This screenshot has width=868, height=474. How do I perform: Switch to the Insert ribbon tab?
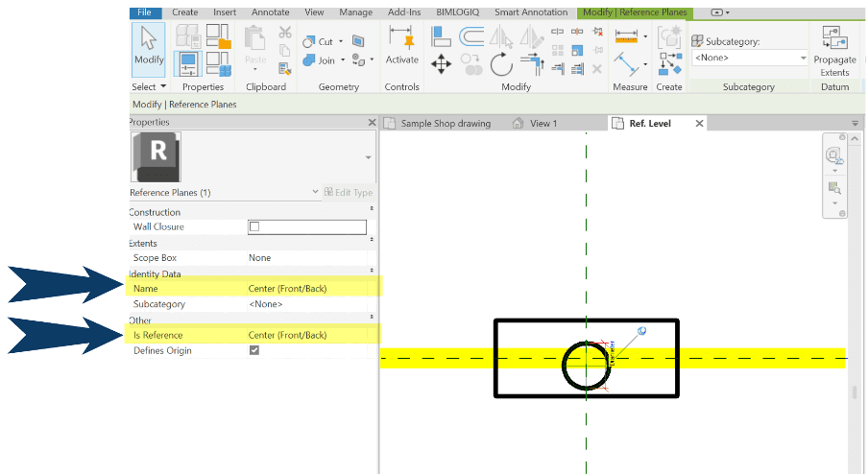[x=225, y=12]
